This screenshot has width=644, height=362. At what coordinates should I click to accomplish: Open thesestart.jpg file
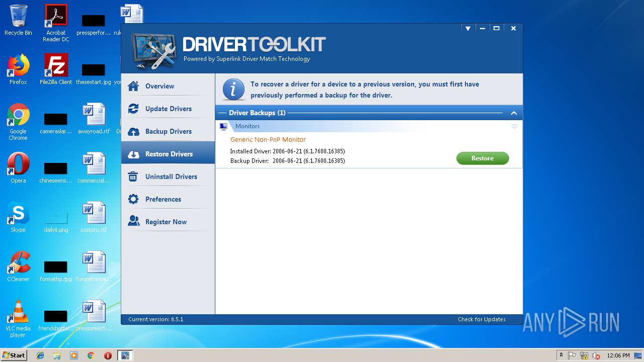[94, 74]
